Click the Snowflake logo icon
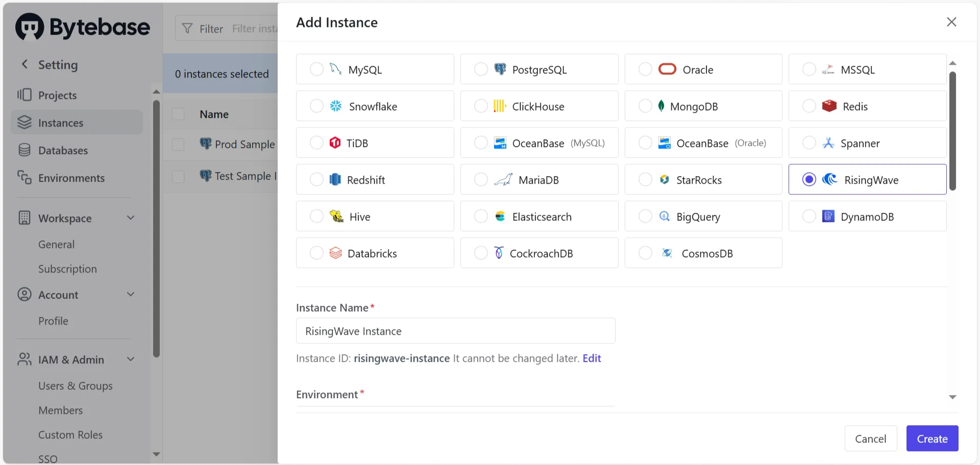Screen dimensions: 980x465 pyautogui.click(x=336, y=106)
